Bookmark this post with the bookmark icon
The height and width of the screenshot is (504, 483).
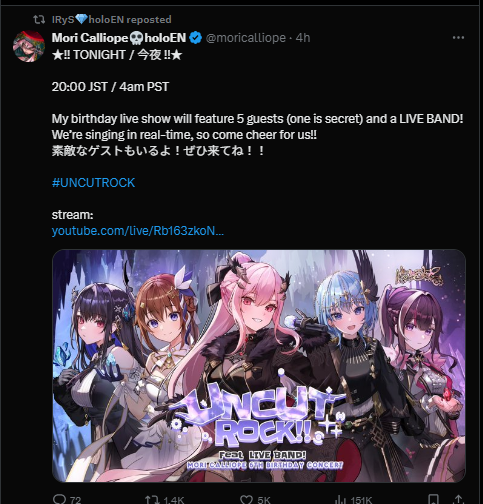433,499
